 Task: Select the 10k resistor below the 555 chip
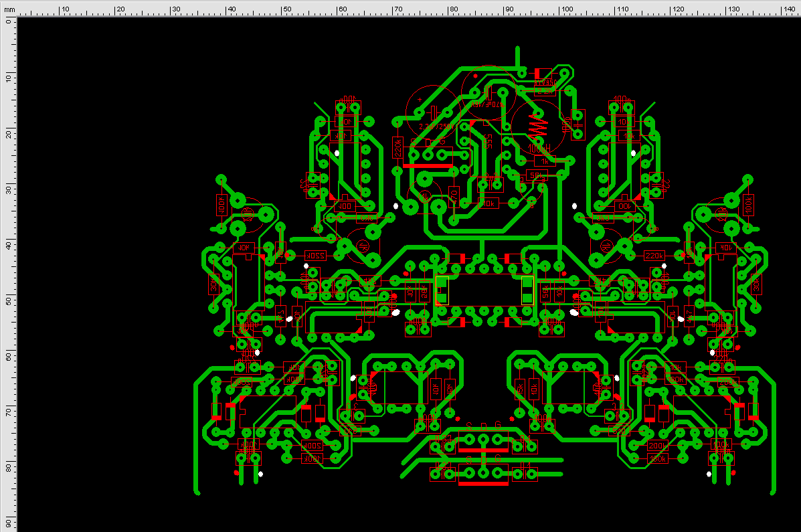pyautogui.click(x=488, y=203)
